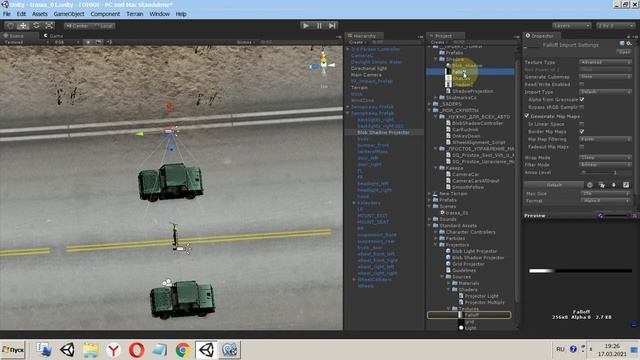Open the Help menu
Image resolution: width=640 pixels, height=360 pixels.
181,14
